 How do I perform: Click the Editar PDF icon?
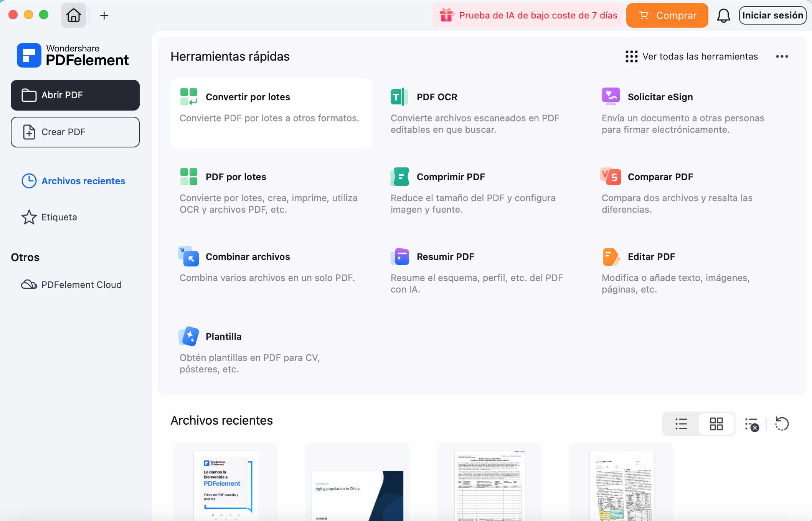(x=611, y=256)
